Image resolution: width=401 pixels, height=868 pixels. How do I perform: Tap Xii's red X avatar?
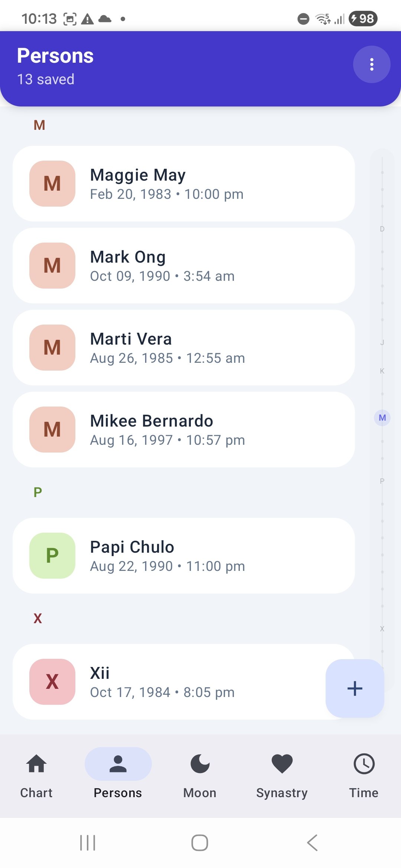pos(52,682)
